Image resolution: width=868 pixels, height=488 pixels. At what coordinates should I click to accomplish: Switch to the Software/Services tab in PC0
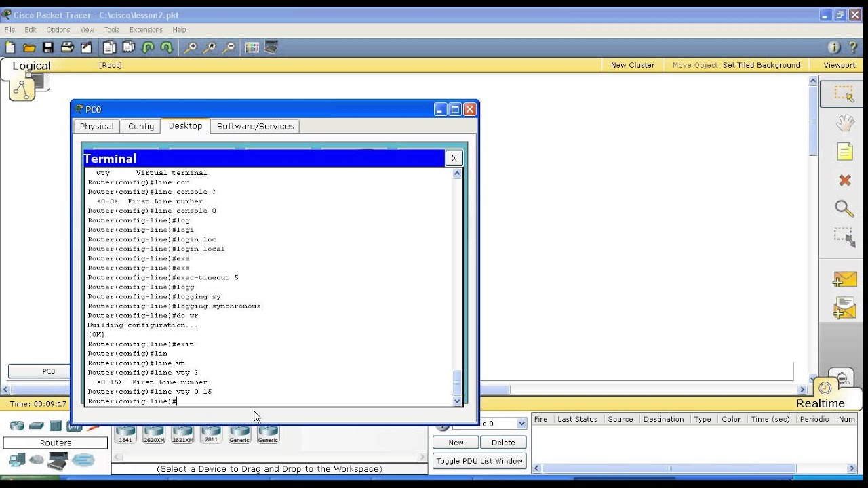click(x=256, y=126)
